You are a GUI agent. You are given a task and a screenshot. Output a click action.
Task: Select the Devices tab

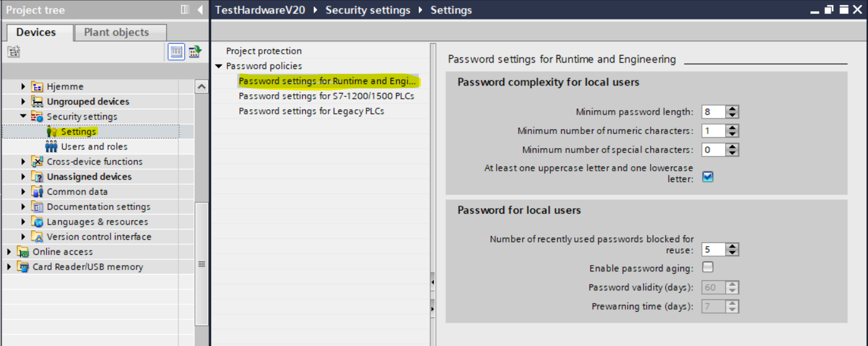point(36,32)
